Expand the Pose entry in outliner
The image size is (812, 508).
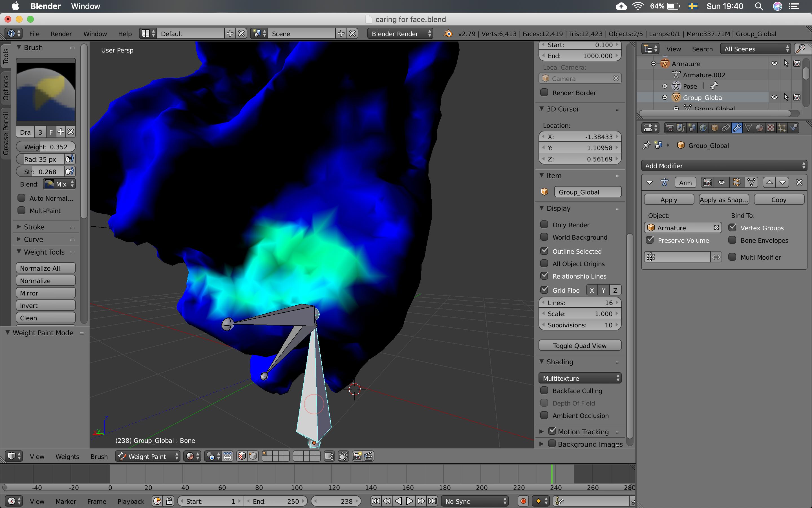click(x=665, y=86)
